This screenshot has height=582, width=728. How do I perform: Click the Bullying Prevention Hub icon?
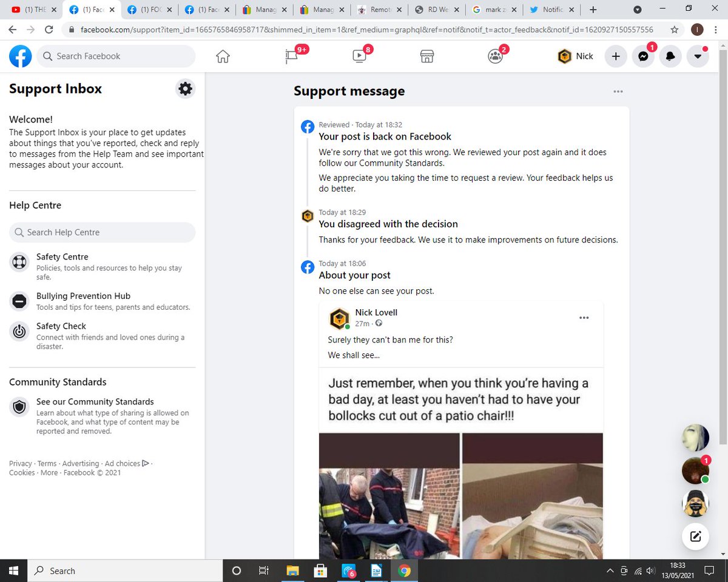pyautogui.click(x=19, y=301)
